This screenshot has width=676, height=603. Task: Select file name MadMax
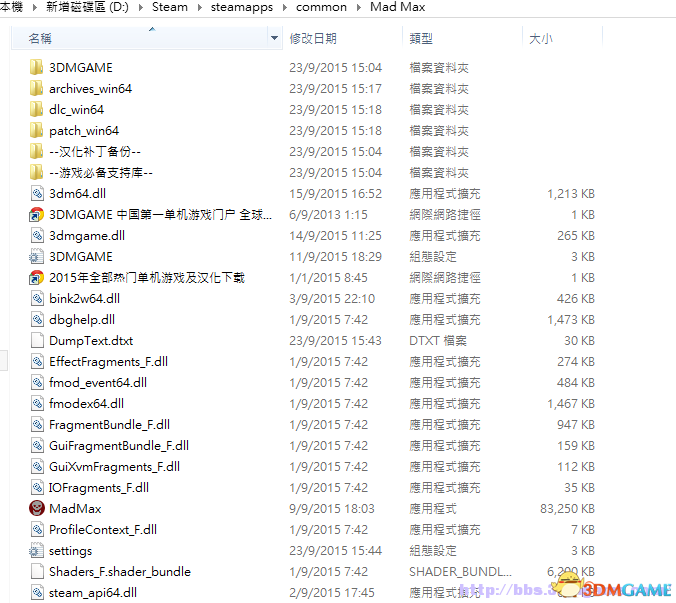(75, 509)
